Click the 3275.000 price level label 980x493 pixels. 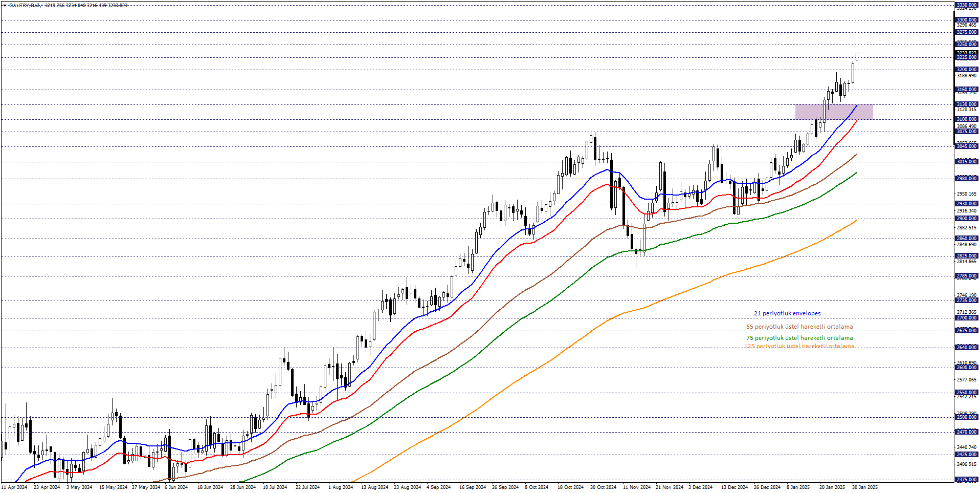pyautogui.click(x=966, y=32)
